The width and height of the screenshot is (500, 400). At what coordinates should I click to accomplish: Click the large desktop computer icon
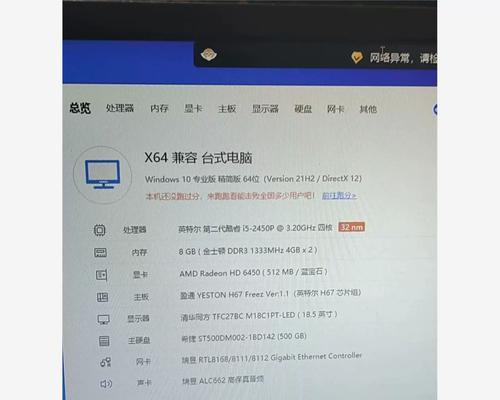[x=103, y=174]
